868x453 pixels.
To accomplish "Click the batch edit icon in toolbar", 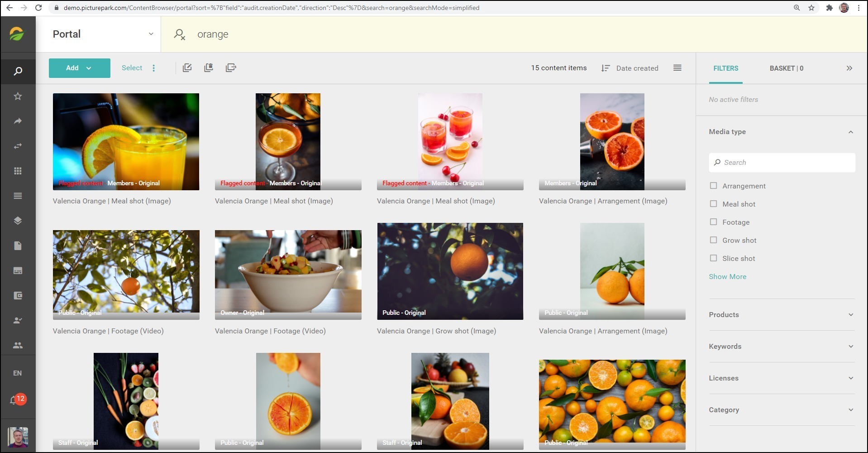I will point(187,68).
